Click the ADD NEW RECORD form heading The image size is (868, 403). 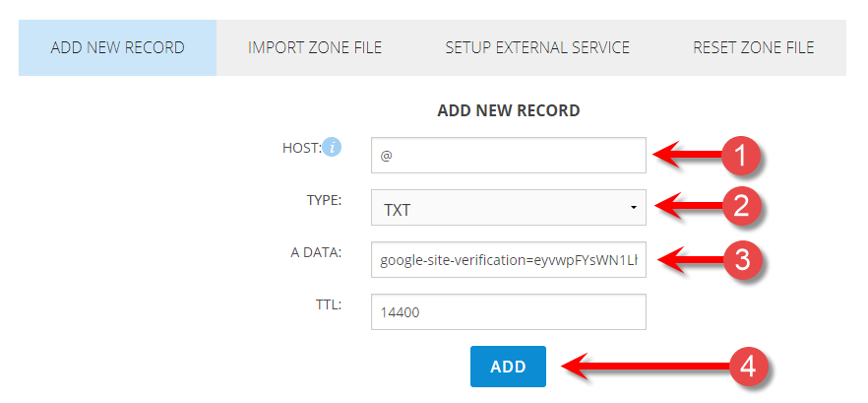click(508, 111)
